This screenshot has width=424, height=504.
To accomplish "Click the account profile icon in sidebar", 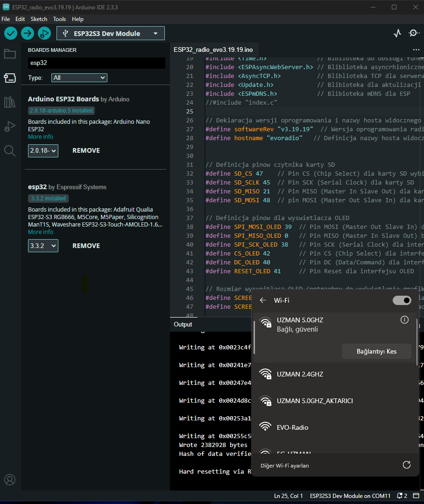I will click(x=10, y=479).
